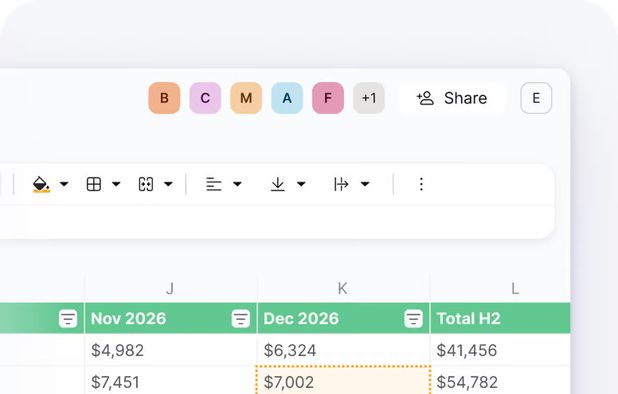Select the Nov 2026 header cell
This screenshot has width=618, height=394.
click(170, 318)
